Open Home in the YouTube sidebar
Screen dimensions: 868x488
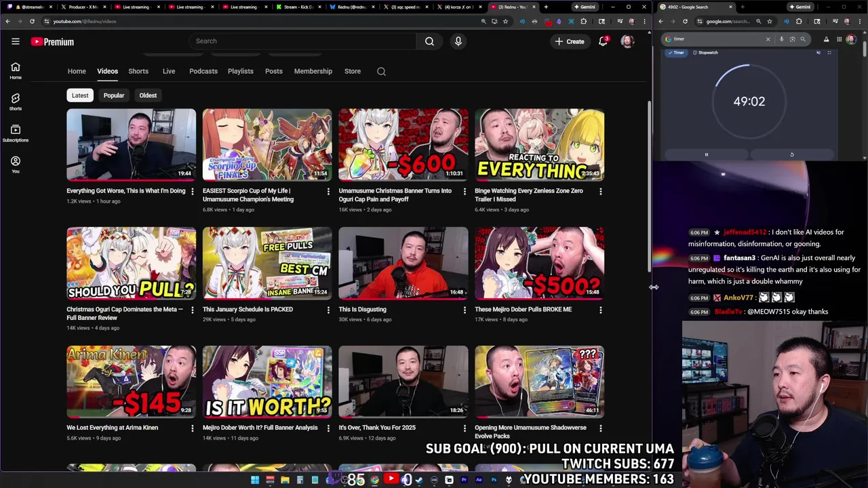(15, 70)
